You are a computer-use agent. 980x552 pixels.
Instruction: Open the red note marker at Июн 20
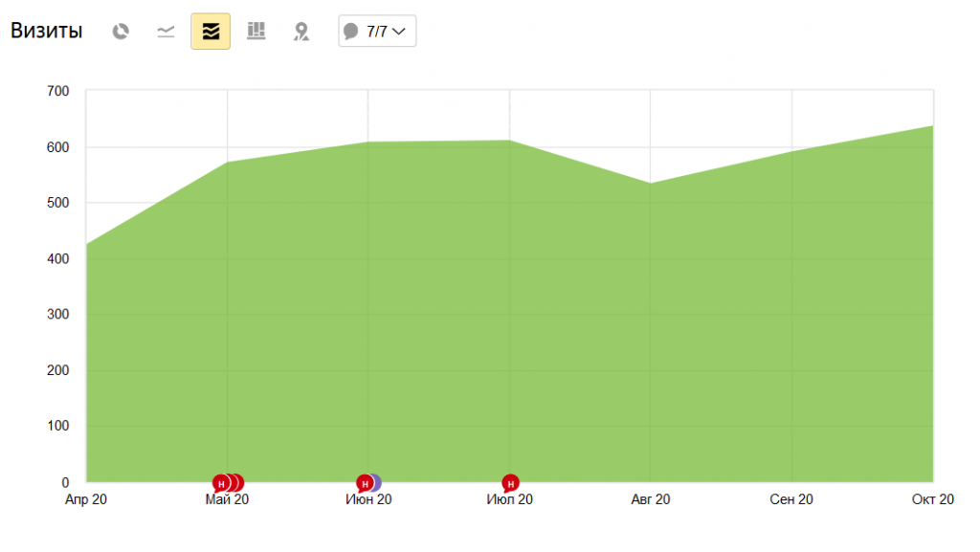pyautogui.click(x=364, y=483)
